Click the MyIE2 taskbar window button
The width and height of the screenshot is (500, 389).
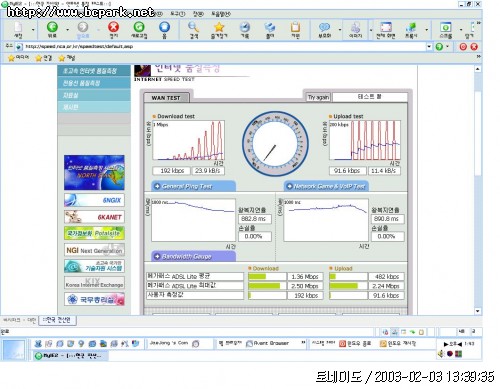(70, 356)
